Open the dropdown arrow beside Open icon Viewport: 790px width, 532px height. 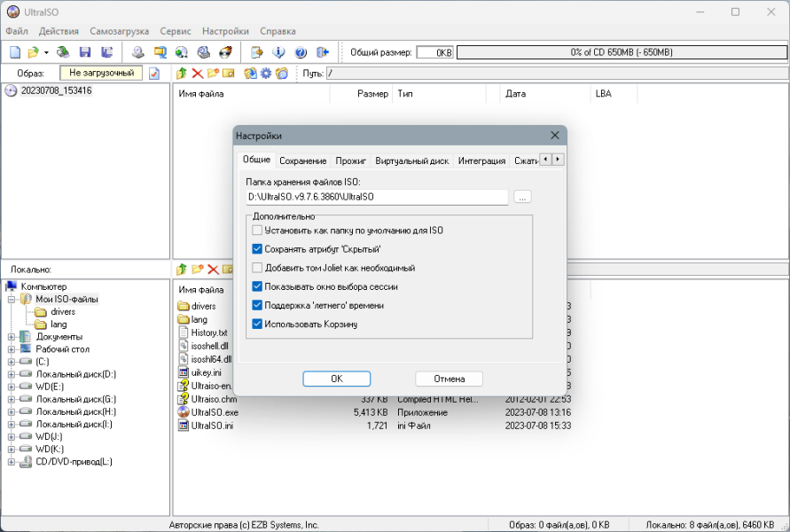click(x=46, y=52)
